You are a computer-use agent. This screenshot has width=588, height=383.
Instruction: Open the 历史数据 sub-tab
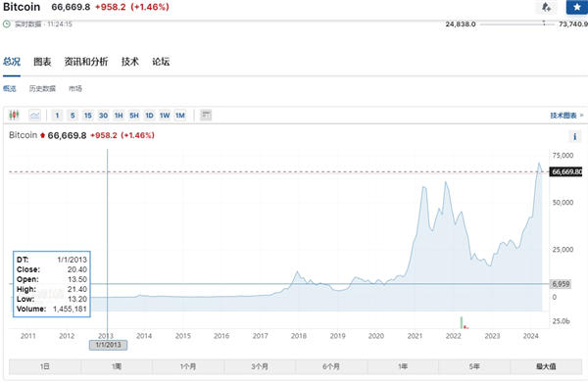click(42, 88)
